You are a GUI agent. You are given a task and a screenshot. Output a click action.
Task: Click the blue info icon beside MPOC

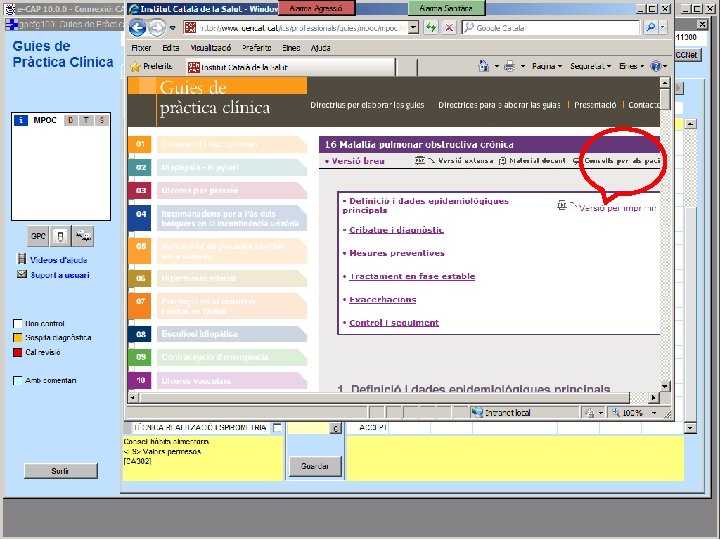point(21,120)
